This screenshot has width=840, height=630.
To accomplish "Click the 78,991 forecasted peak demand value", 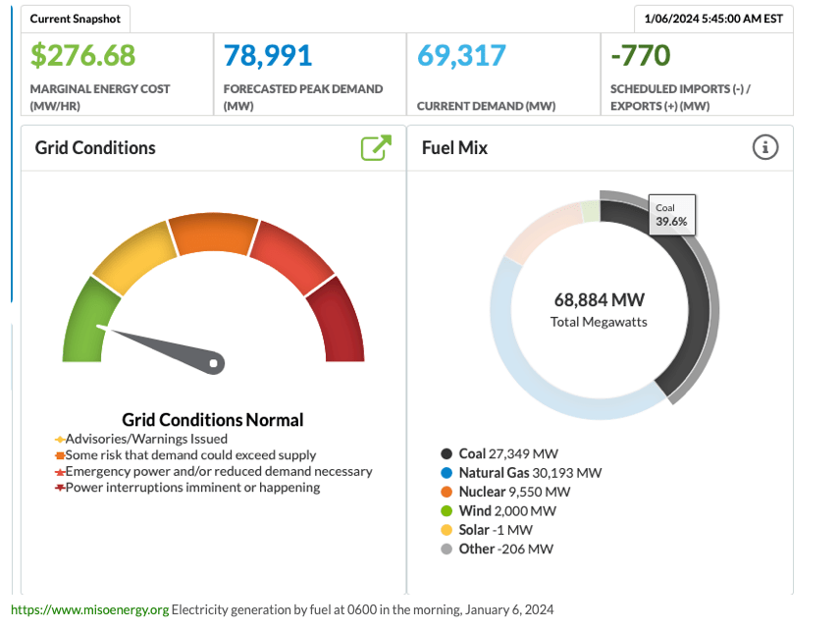I will pos(267,55).
